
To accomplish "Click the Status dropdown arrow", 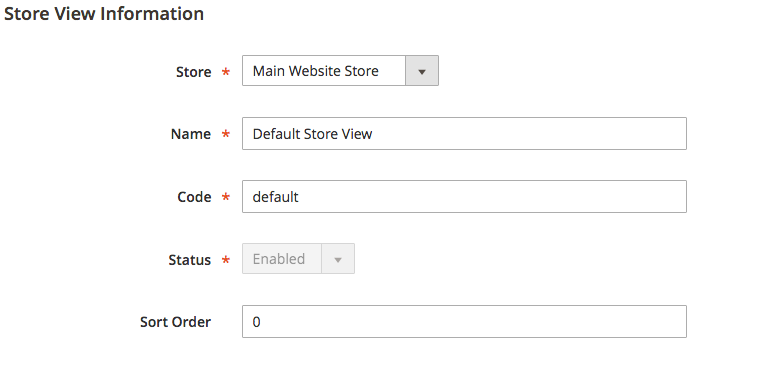I will 338,259.
